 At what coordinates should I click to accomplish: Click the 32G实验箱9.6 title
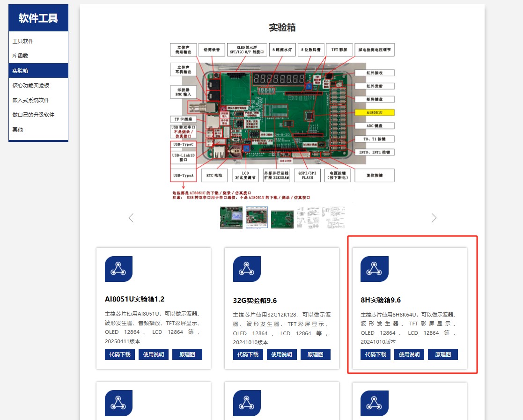(x=255, y=301)
